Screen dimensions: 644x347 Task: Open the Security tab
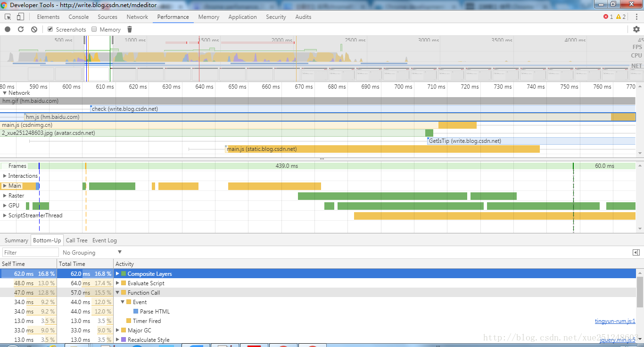(276, 17)
